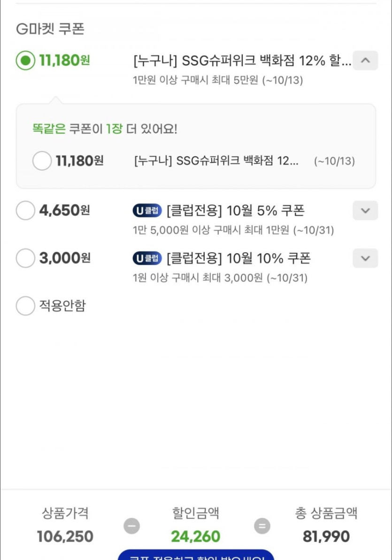Select the first 11,180원 SSG슈퍼위크 coupon radio
The image size is (392, 560).
tap(25, 61)
